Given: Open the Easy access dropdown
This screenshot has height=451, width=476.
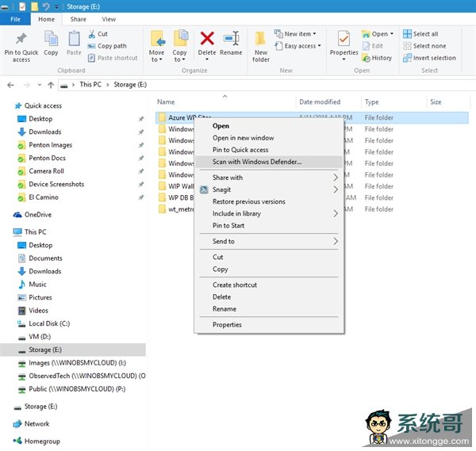Looking at the screenshot, I should tap(297, 46).
